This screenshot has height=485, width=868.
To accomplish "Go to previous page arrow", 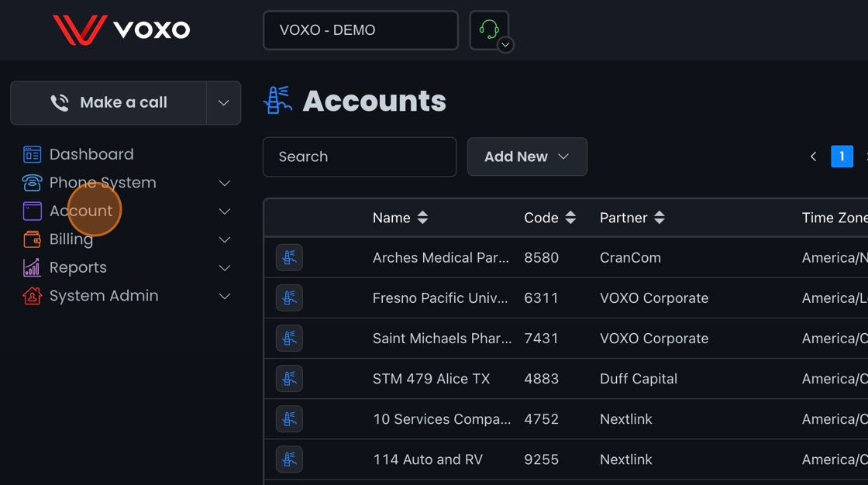I will (813, 157).
